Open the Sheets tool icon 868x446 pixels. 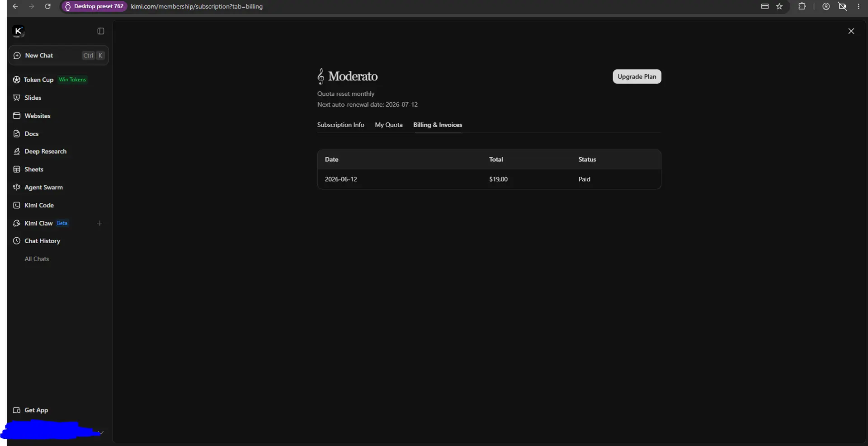pos(17,169)
